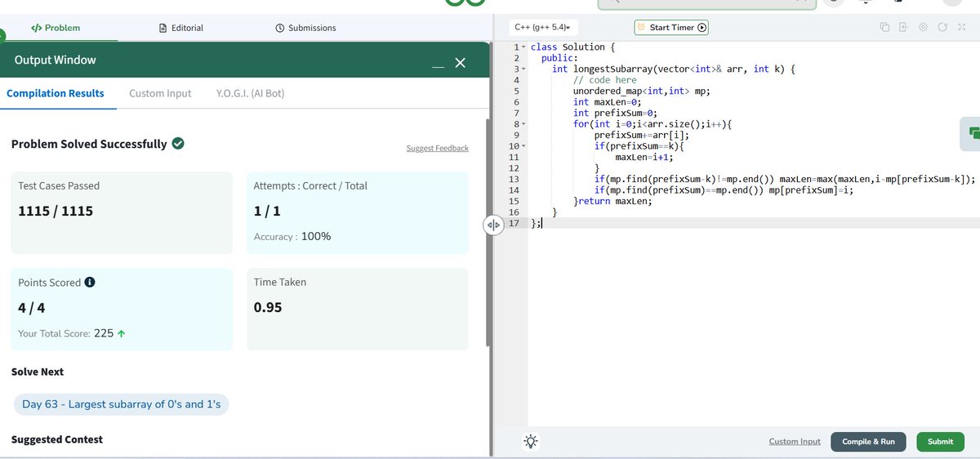Switch to the Editorial tab
980x459 pixels.
(x=180, y=28)
